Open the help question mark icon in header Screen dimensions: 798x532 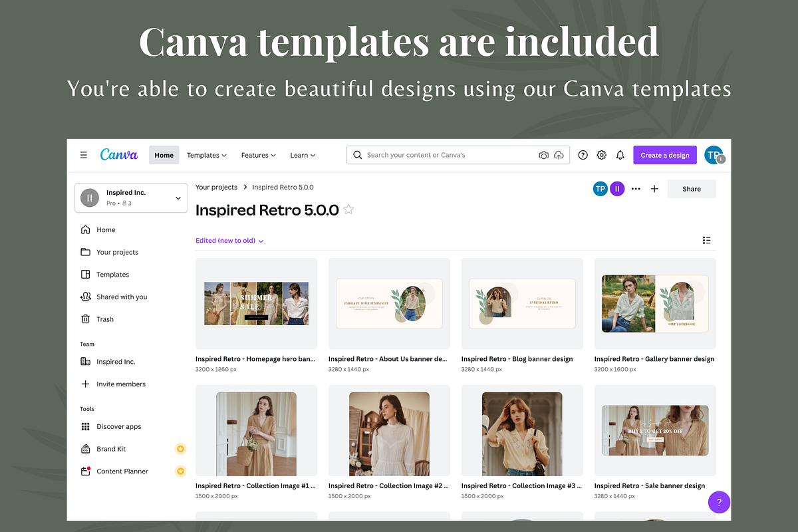[583, 155]
